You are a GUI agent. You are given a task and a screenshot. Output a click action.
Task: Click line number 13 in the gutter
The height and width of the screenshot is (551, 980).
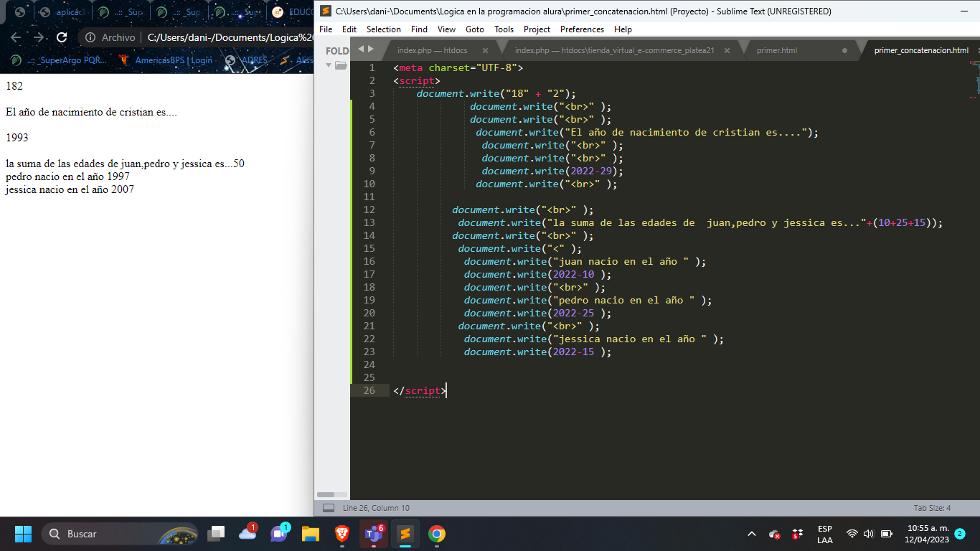(369, 222)
